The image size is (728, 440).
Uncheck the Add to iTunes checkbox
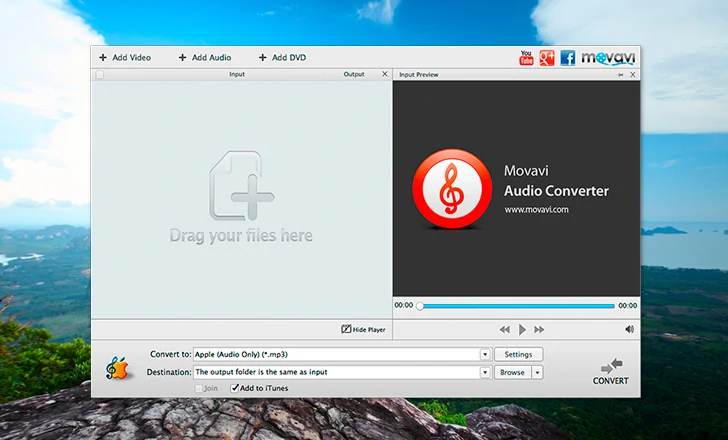coord(235,388)
